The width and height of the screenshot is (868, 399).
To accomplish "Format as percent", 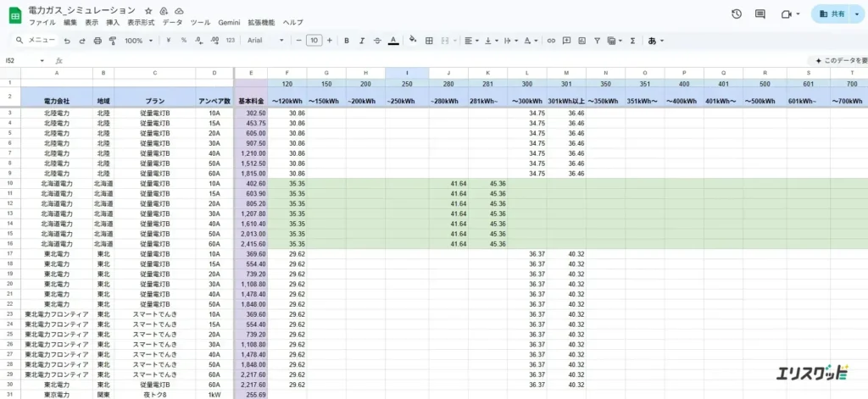I will tap(184, 41).
